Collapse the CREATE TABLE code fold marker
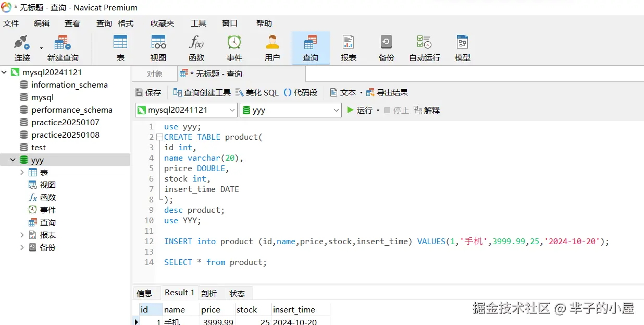The width and height of the screenshot is (644, 325). coord(159,137)
